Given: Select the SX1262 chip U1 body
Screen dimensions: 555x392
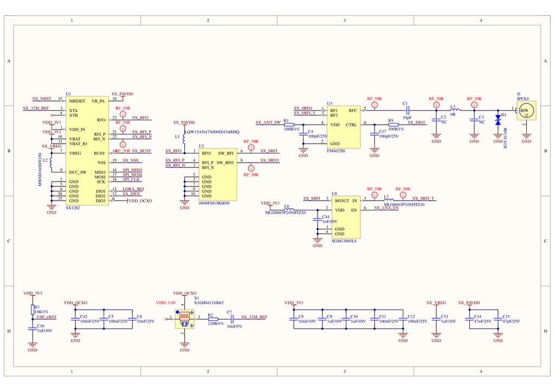Looking at the screenshot, I should point(87,151).
